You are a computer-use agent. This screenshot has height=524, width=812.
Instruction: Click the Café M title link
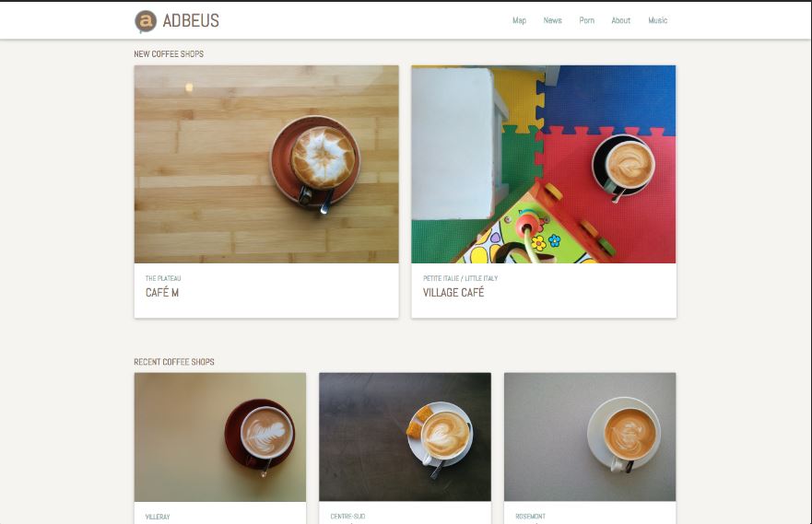(x=162, y=293)
